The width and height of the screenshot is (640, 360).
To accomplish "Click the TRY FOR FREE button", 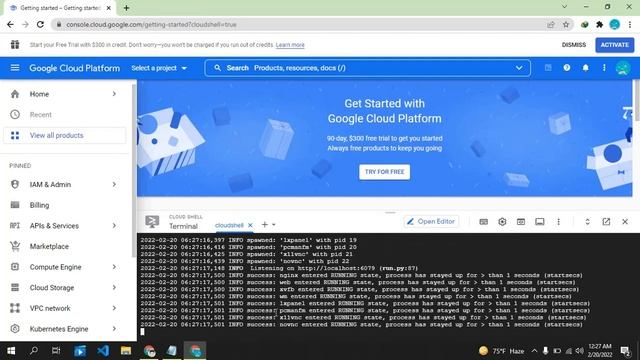I will (384, 172).
